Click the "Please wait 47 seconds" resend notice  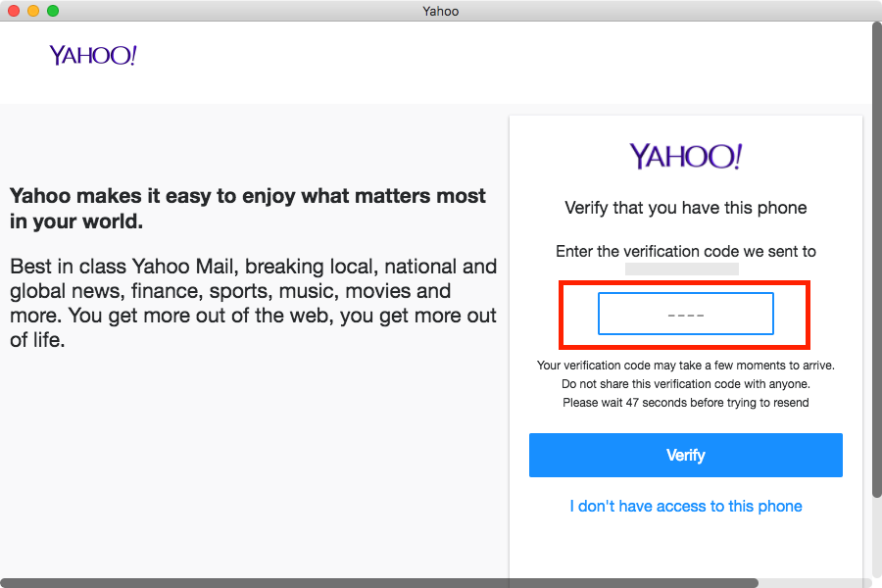(x=686, y=403)
